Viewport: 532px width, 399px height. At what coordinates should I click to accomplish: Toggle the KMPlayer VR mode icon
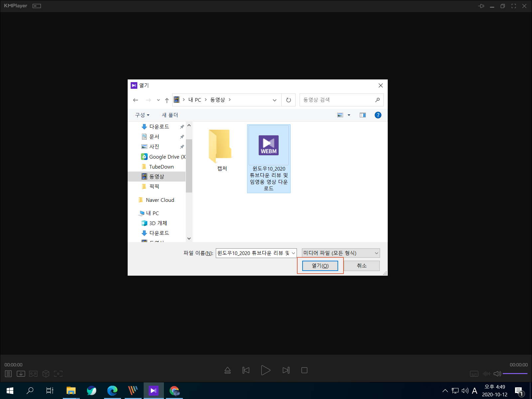pos(33,374)
